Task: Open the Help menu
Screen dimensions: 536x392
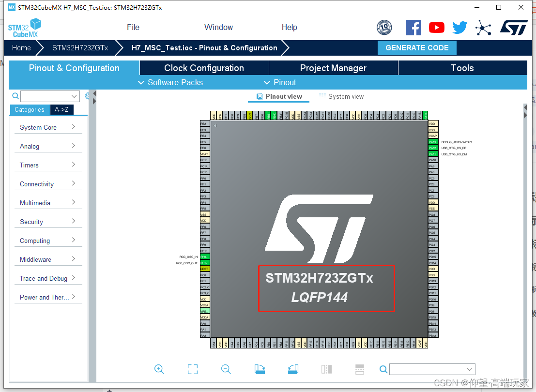Action: click(x=289, y=27)
